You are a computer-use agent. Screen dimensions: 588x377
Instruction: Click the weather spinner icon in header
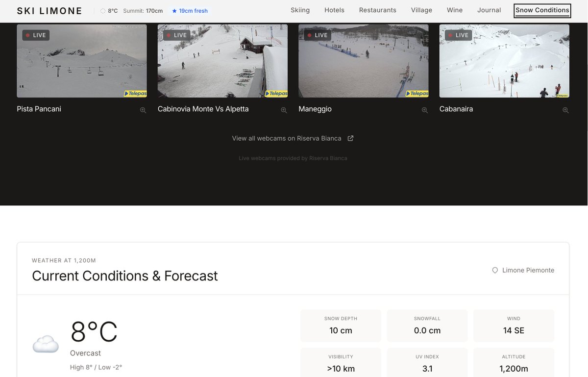[103, 11]
